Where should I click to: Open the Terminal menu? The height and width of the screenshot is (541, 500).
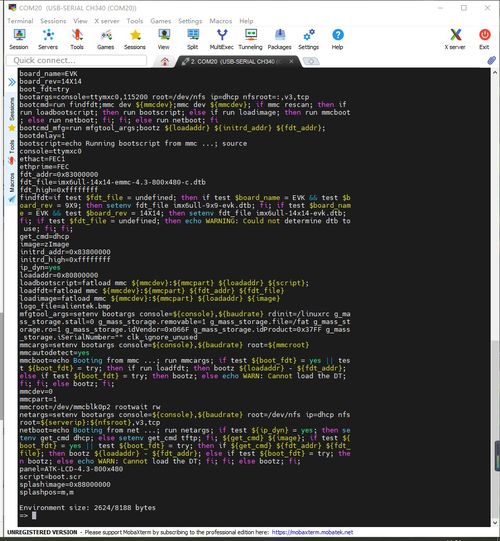point(20,21)
